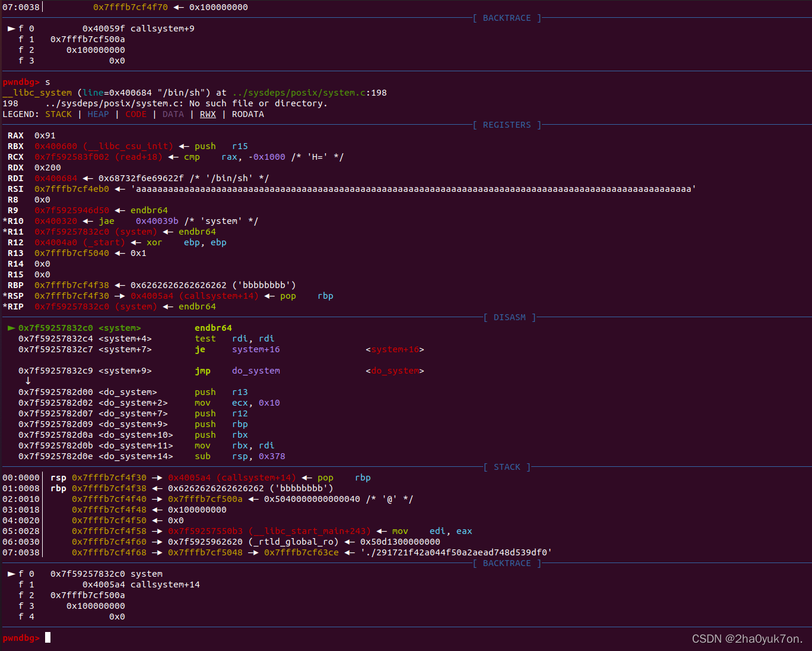Image resolution: width=812 pixels, height=651 pixels.
Task: Click legend entry CODE
Action: point(136,114)
